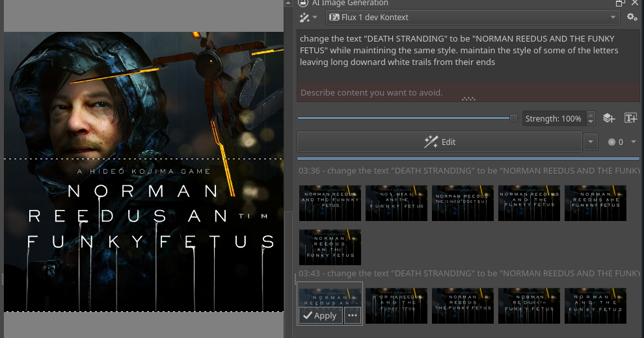
Task: Select first thumbnail in the 03:36 results
Action: (330, 203)
